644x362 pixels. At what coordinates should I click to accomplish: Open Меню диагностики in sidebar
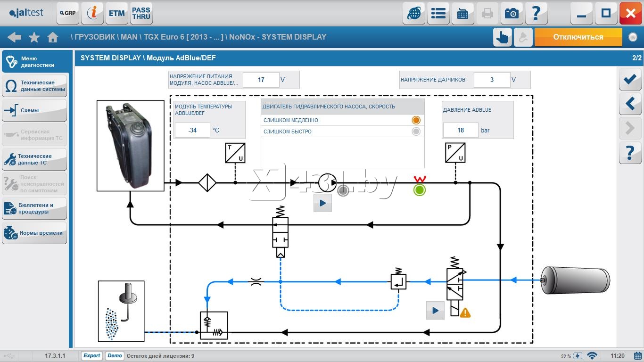pyautogui.click(x=35, y=62)
